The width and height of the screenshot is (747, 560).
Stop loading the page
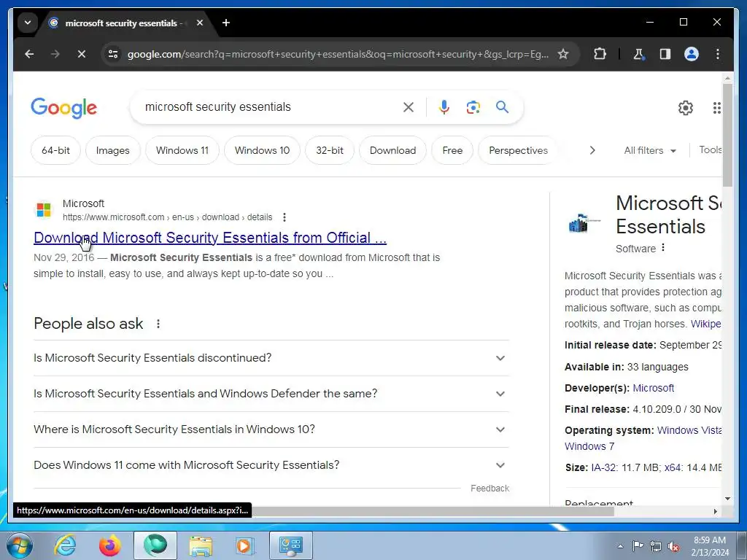click(82, 54)
